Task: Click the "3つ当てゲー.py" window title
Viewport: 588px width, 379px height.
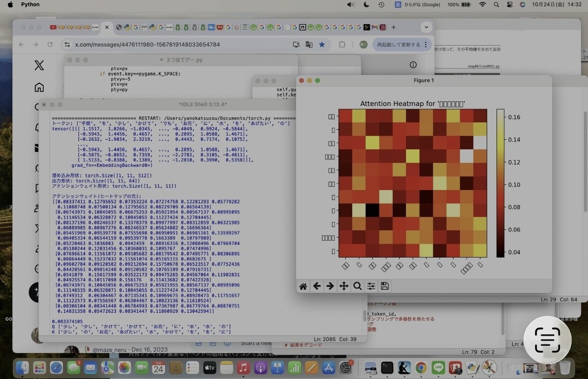Action: point(185,60)
